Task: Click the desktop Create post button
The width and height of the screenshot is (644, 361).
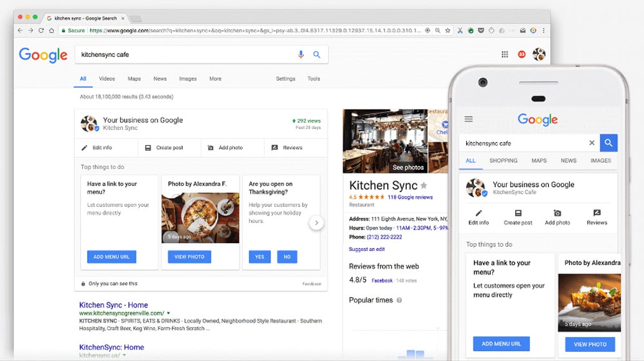Action: click(x=169, y=148)
